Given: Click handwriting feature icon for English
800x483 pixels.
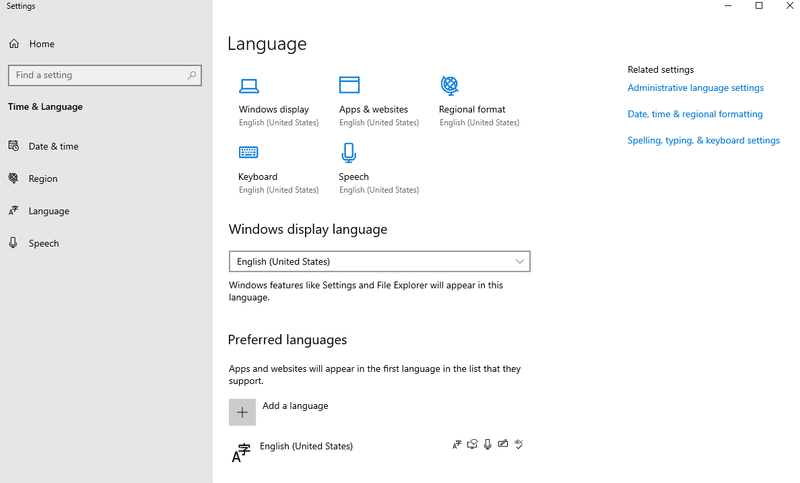Looking at the screenshot, I should click(503, 444).
